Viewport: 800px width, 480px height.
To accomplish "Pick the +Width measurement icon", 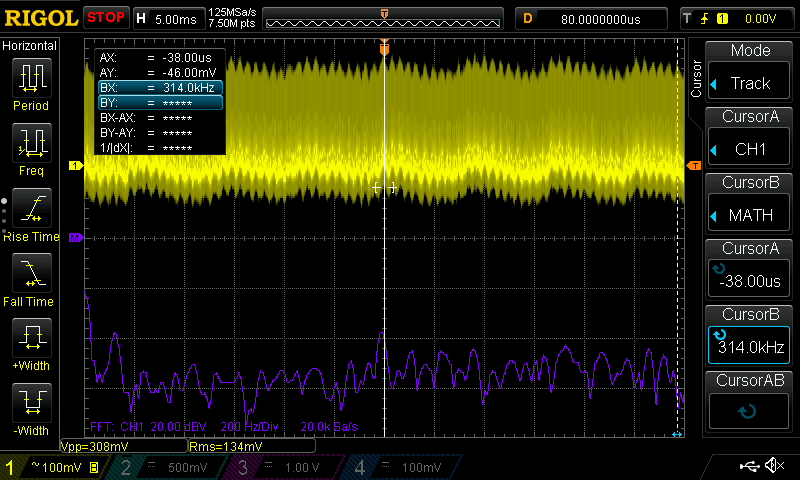I will pos(31,340).
